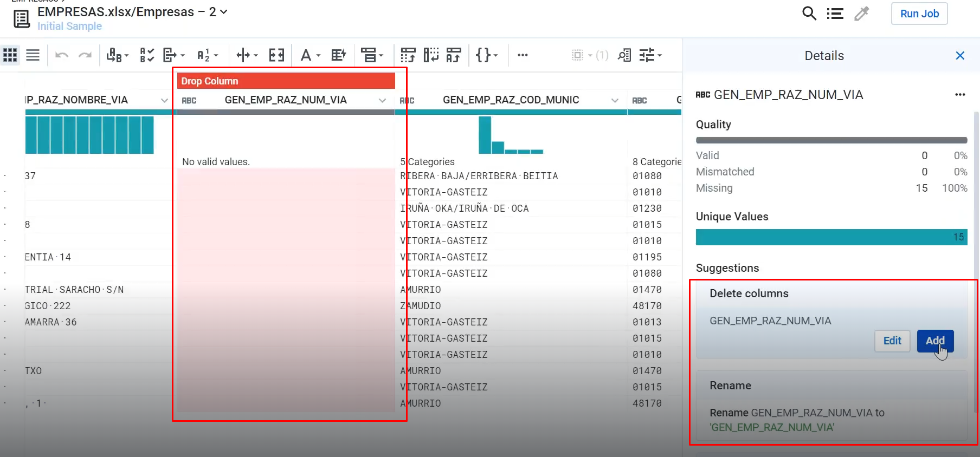This screenshot has height=457, width=980.
Task: Open the search transformations magnifier icon
Action: pyautogui.click(x=809, y=14)
